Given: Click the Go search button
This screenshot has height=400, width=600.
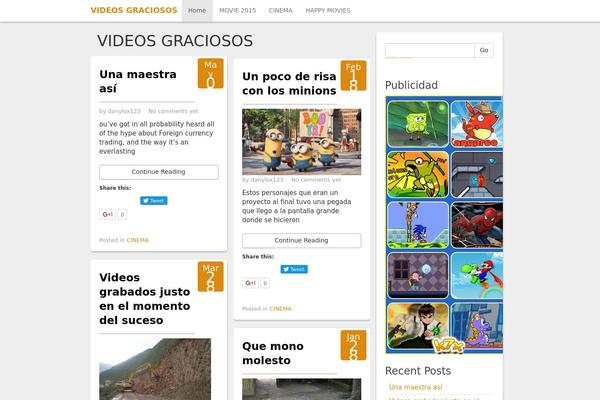Looking at the screenshot, I should pyautogui.click(x=484, y=50).
